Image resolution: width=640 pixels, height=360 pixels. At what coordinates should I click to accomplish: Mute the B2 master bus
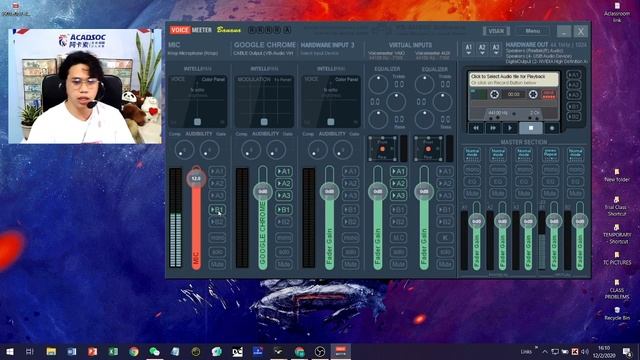pos(576,193)
